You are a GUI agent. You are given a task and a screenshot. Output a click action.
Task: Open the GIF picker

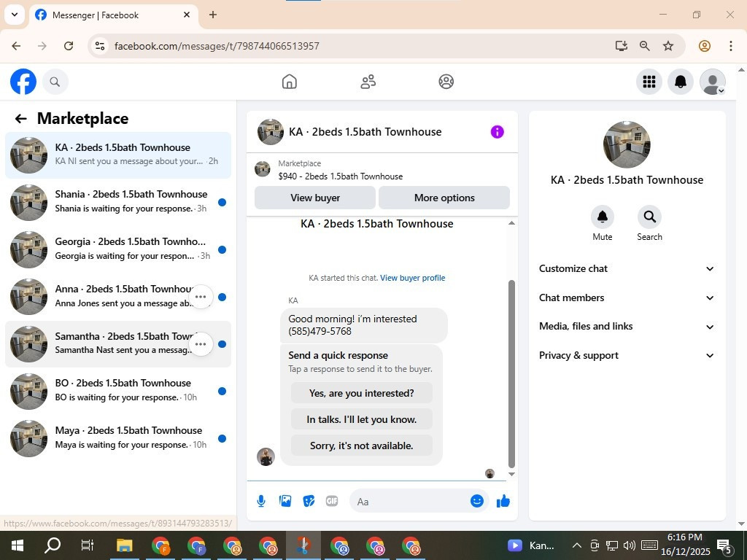point(332,501)
